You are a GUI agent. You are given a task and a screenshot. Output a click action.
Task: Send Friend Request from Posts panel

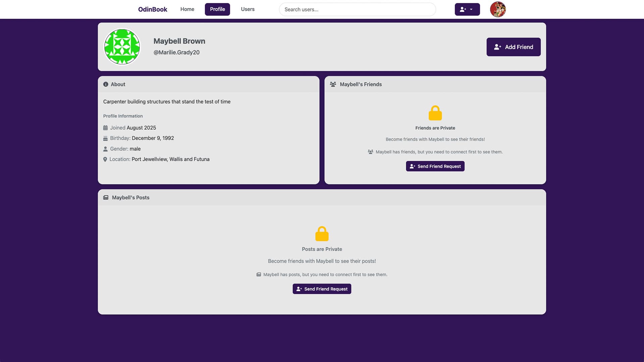[322, 289]
